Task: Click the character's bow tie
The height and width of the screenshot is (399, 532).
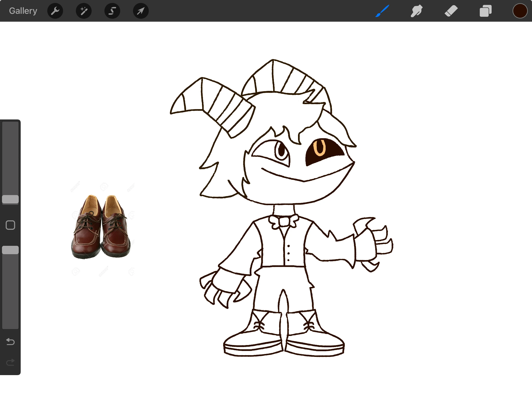Action: (x=284, y=221)
